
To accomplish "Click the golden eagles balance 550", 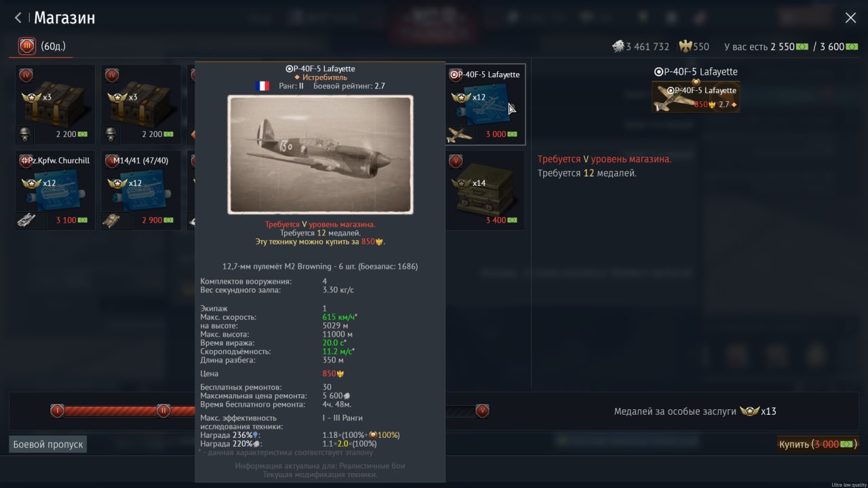I will (694, 47).
